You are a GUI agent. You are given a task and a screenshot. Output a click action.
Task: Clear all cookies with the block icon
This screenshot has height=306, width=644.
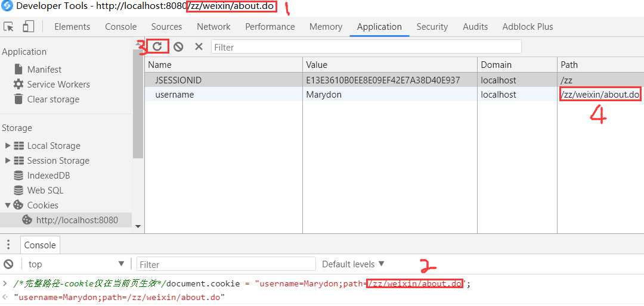[178, 47]
